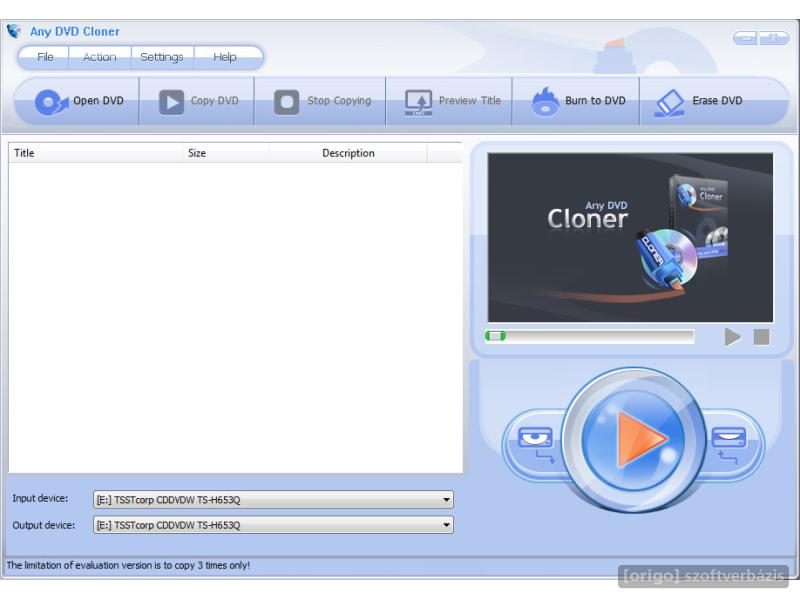The image size is (800, 600).
Task: Click the Burn to DVD flame icon
Action: (545, 102)
